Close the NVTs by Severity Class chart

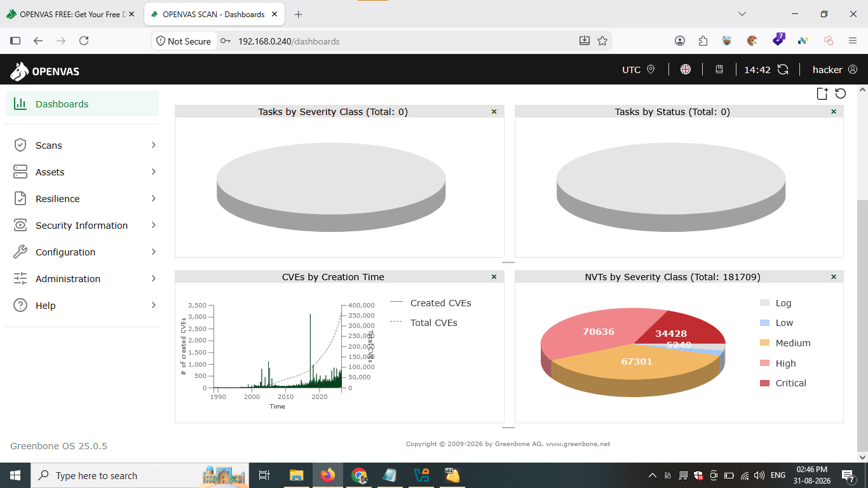834,277
